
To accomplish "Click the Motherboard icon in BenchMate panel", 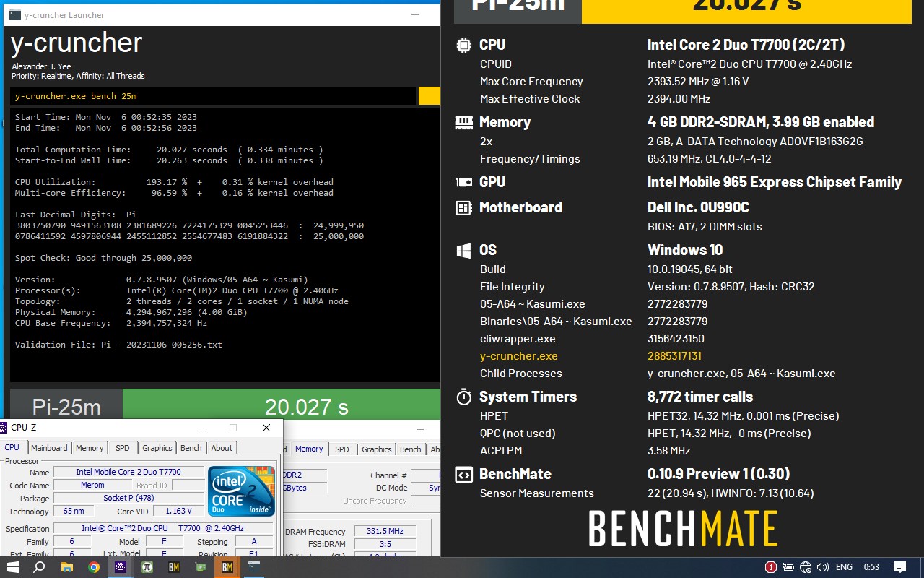I will (463, 207).
